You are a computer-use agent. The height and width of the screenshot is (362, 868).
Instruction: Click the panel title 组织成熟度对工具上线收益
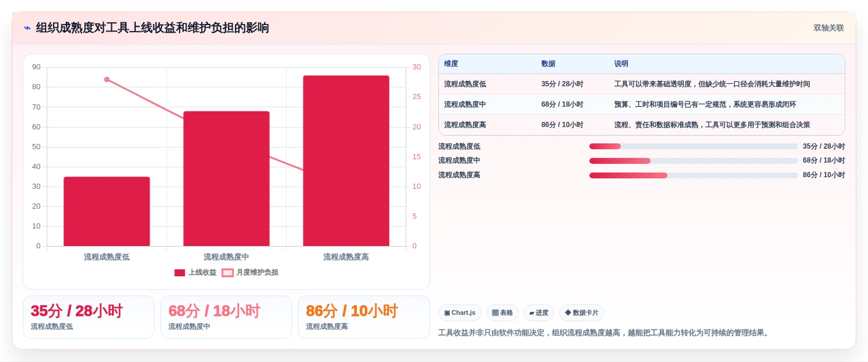pos(152,28)
